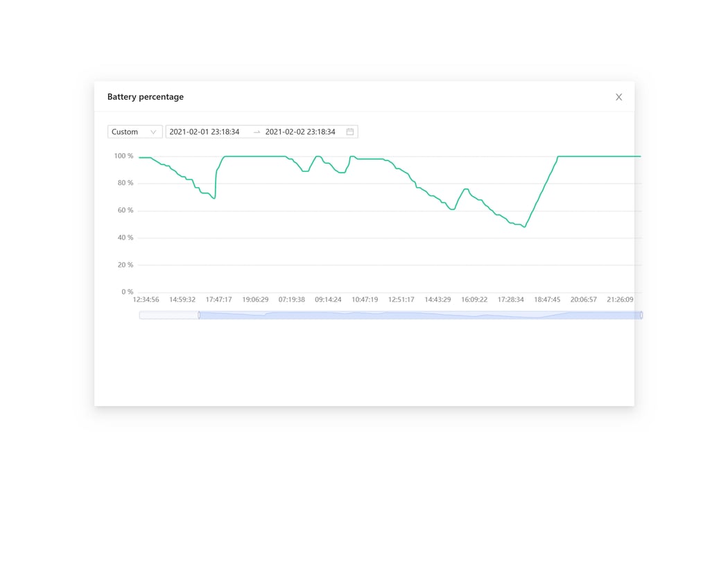Click the 09:14:24 time axis label
The height and width of the screenshot is (562, 728).
click(328, 300)
